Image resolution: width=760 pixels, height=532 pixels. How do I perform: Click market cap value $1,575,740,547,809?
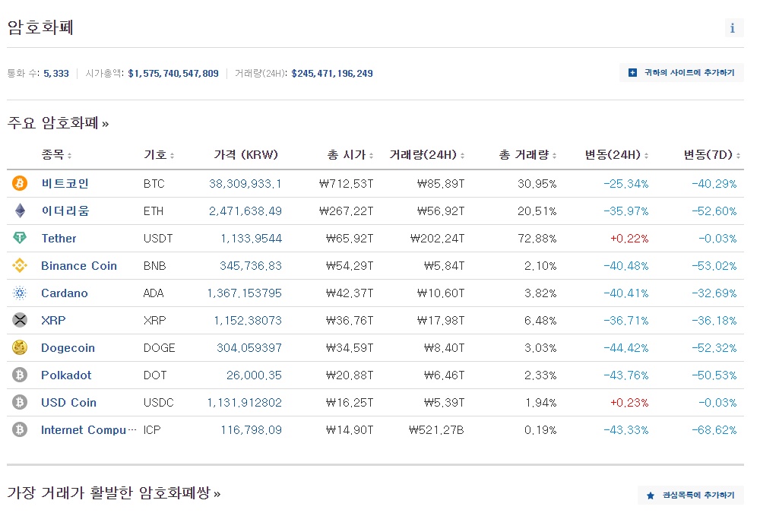[x=173, y=74]
